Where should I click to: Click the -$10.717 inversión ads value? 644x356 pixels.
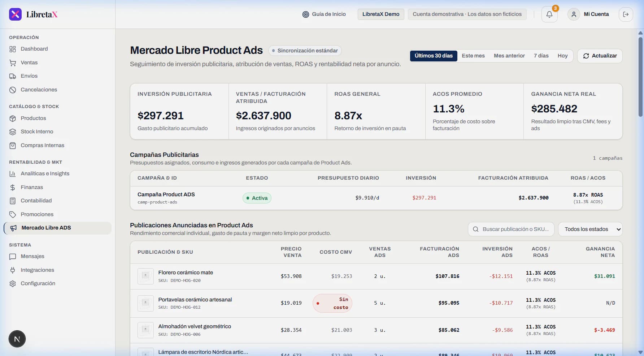pyautogui.click(x=501, y=303)
